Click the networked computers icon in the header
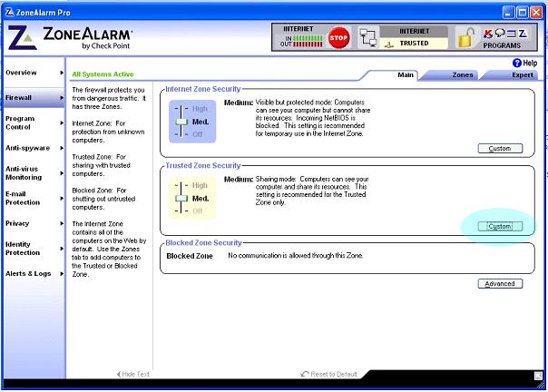The width and height of the screenshot is (548, 392). (368, 38)
